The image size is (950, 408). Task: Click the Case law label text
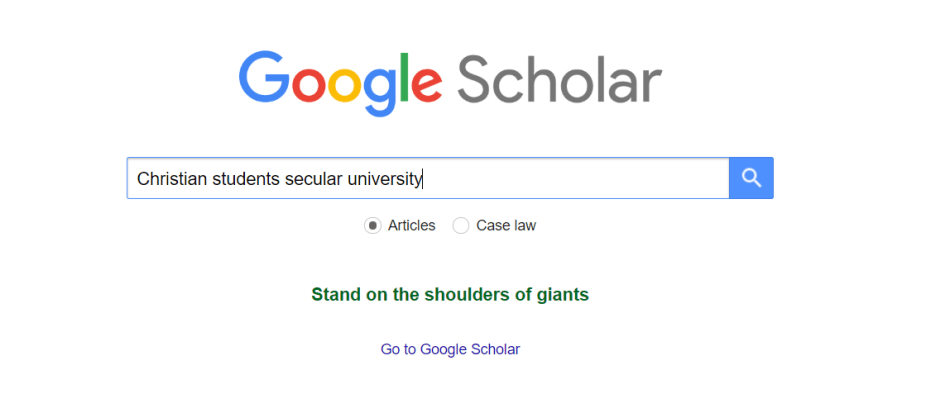(506, 226)
